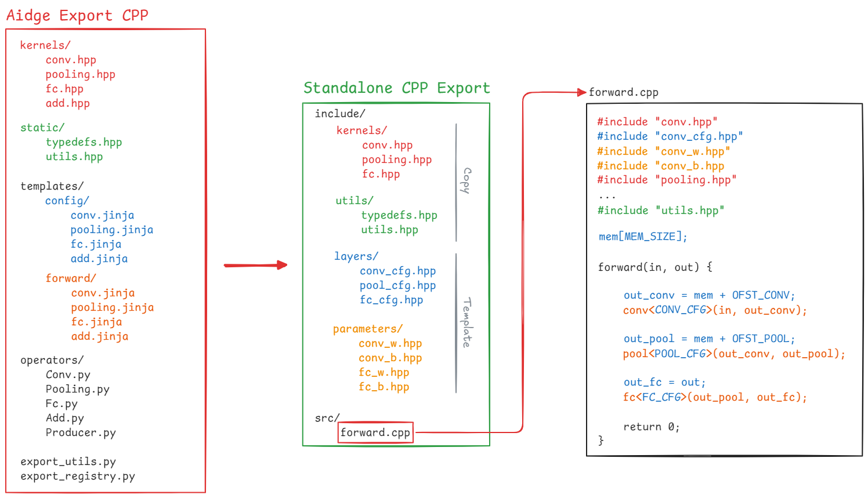
Task: Open fc.jinja under the forward templates
Action: click(96, 321)
